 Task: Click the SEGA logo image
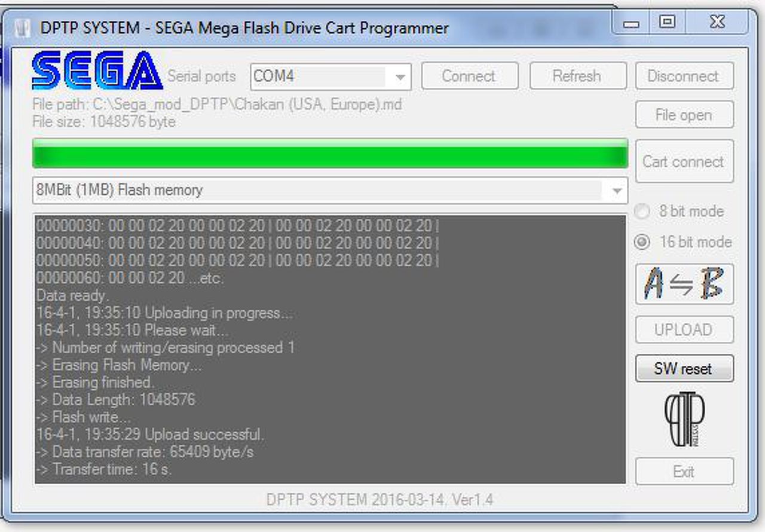click(97, 71)
